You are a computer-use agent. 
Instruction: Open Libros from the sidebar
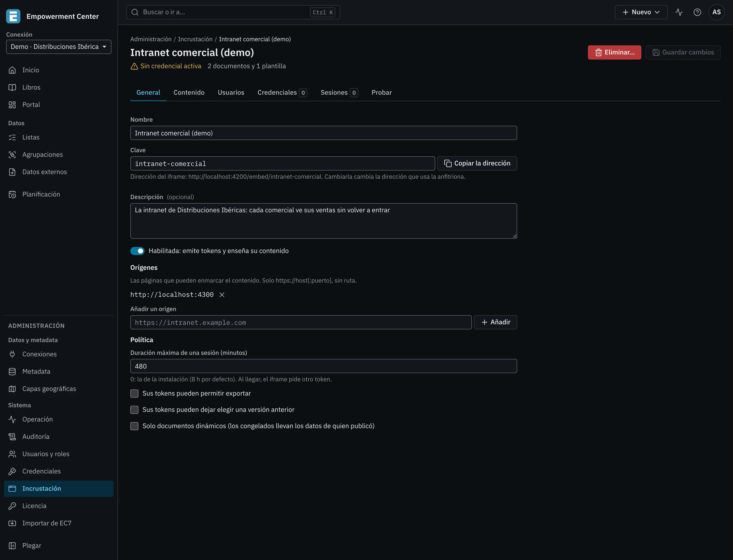(x=59, y=87)
